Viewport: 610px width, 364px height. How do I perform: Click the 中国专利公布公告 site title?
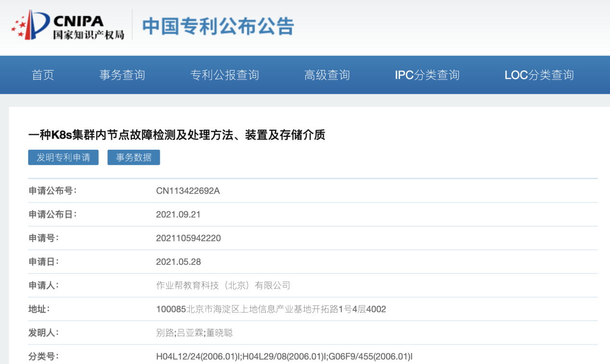coord(218,26)
